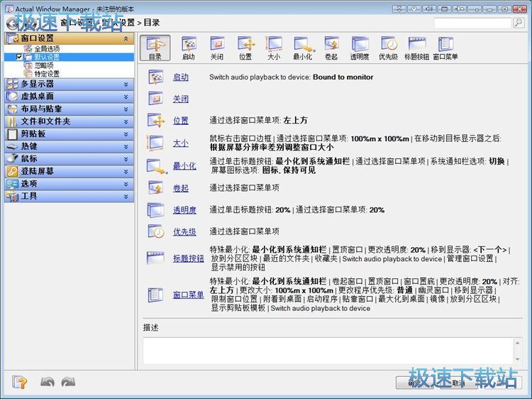Open the 透明度 toolbar icon

pyautogui.click(x=360, y=48)
